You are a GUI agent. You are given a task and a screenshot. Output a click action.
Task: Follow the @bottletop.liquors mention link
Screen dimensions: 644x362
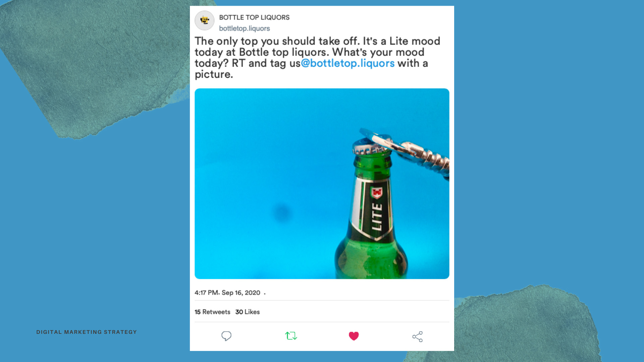[347, 63]
